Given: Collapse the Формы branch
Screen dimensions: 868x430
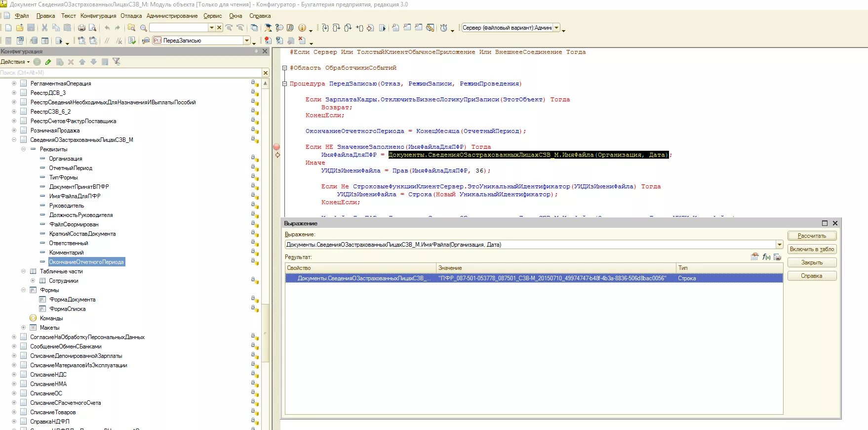Looking at the screenshot, I should pos(23,290).
